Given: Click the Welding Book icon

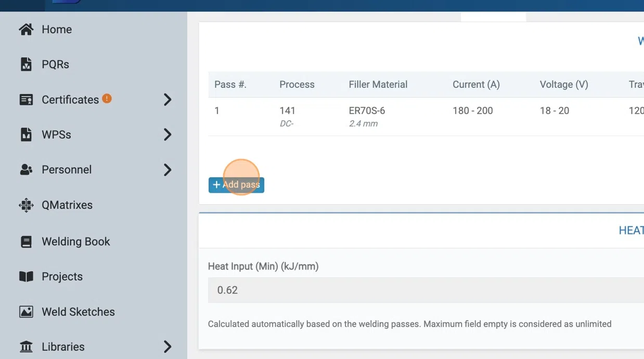Looking at the screenshot, I should point(26,242).
